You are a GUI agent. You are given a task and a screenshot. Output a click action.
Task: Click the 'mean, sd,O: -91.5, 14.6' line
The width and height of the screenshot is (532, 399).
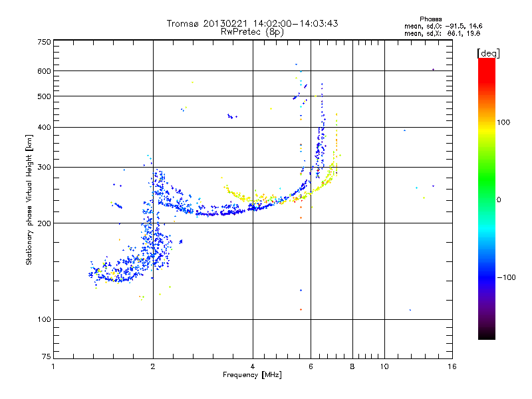443,26
